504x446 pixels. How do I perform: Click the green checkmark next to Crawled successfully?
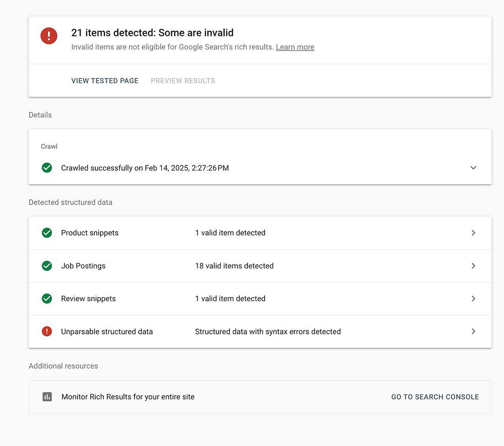coord(47,168)
